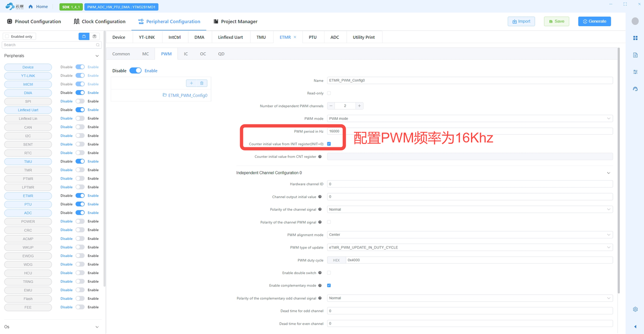Increase the number of independent PWM channels

pos(359,106)
